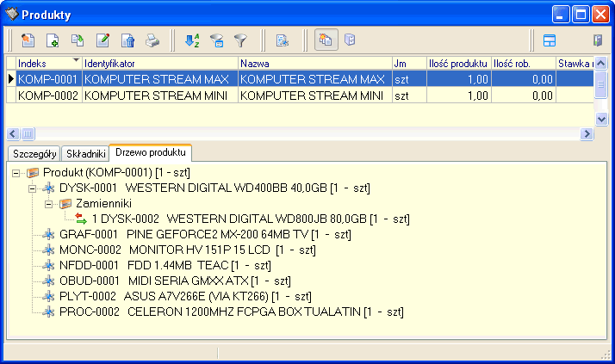This screenshot has width=615, height=364.
Task: Select the DYSK-0001 WESTERN DIGITAL WD400BB item
Action: (214, 188)
